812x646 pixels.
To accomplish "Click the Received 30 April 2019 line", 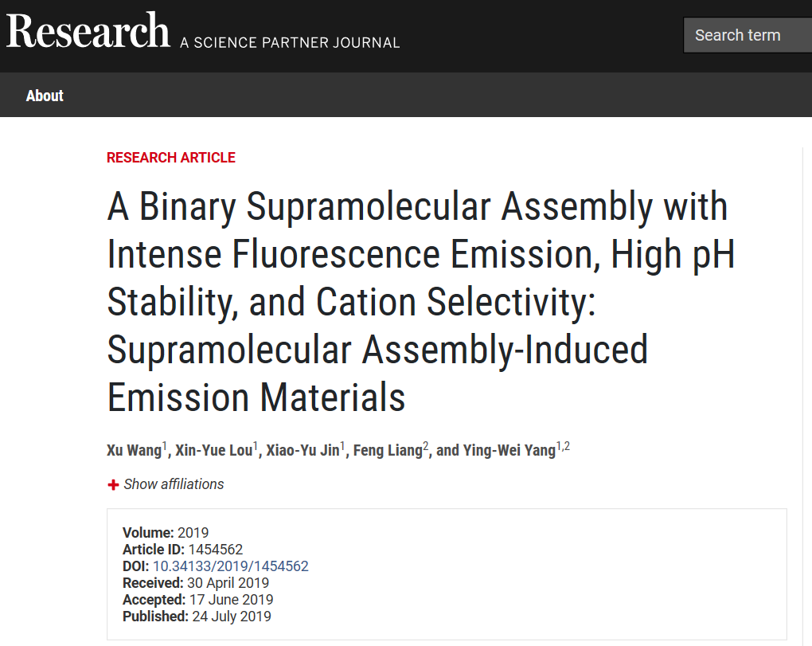I will pos(196,583).
